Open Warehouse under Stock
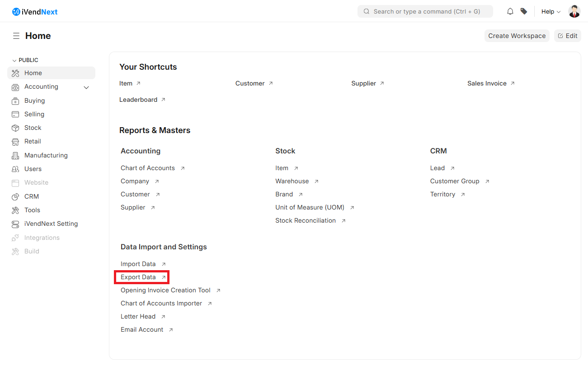 [292, 181]
